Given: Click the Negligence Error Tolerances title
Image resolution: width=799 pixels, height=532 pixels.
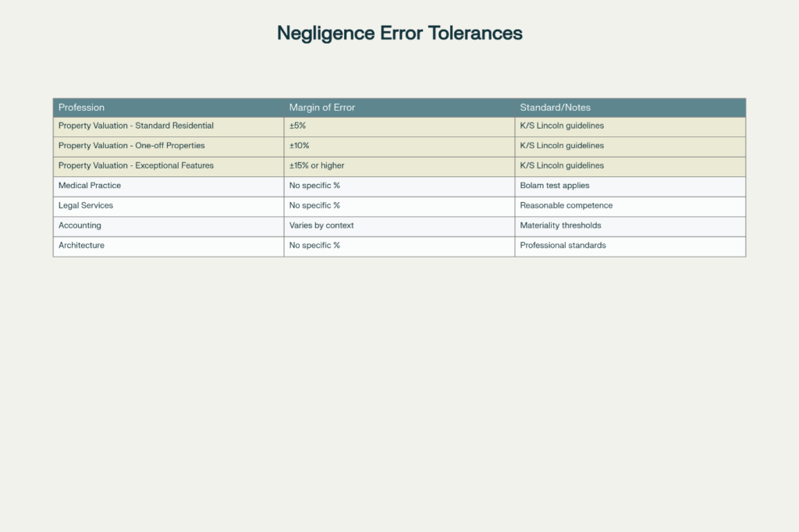Looking at the screenshot, I should (399, 33).
